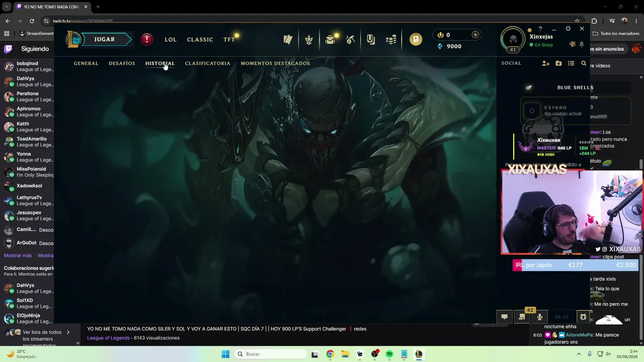
Task: Click the Twitch logo home icon
Action: pyautogui.click(x=8, y=49)
